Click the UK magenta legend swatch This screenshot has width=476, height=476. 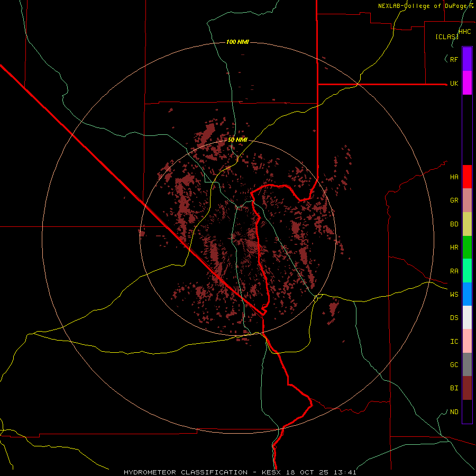point(467,83)
